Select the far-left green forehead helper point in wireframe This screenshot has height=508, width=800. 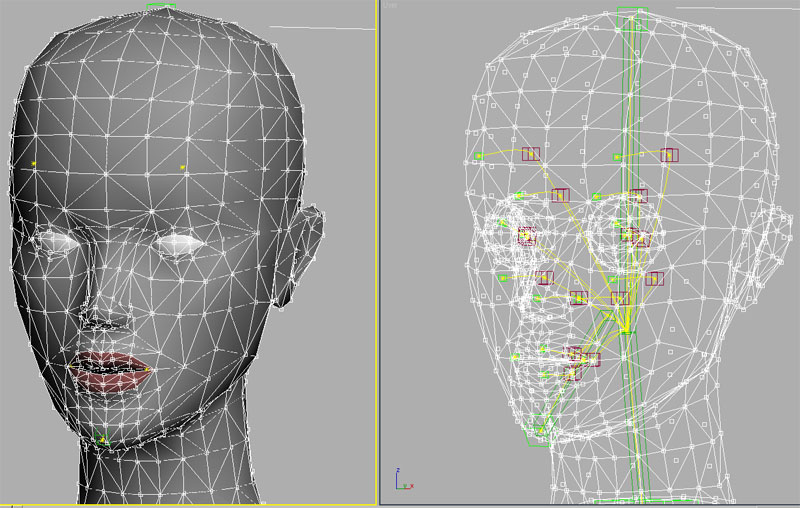479,156
